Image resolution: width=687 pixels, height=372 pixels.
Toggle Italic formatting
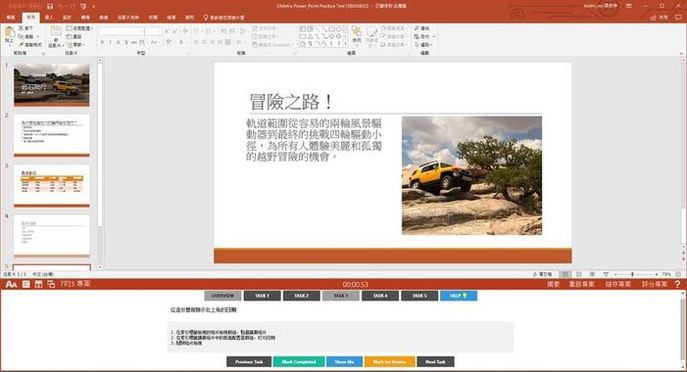tap(110, 43)
